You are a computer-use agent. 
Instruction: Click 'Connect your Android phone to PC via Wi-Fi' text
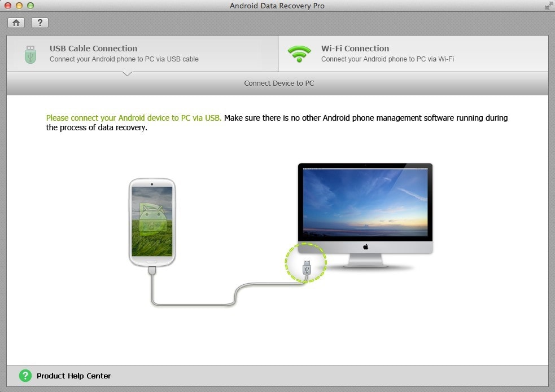coord(387,59)
